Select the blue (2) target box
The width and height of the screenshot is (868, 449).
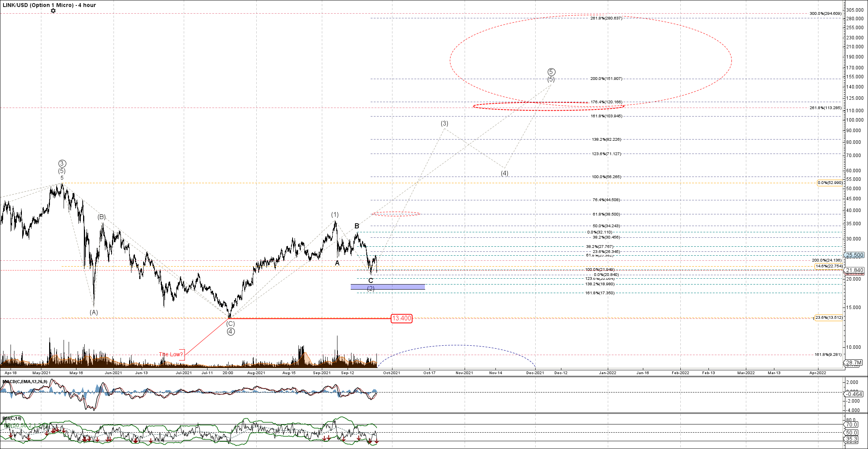pyautogui.click(x=388, y=287)
